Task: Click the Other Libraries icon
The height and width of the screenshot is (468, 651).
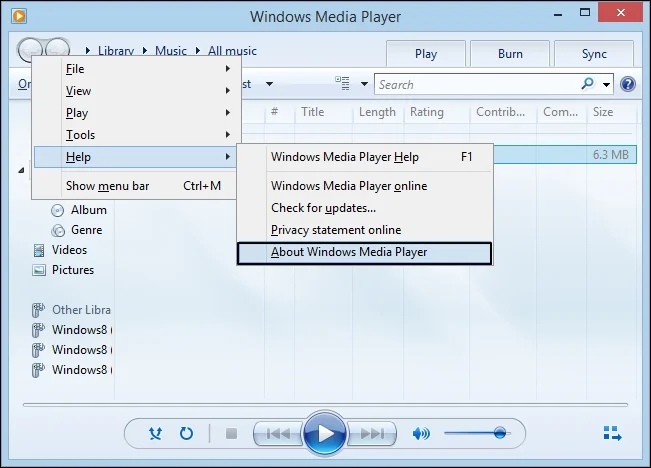Action: (38, 310)
